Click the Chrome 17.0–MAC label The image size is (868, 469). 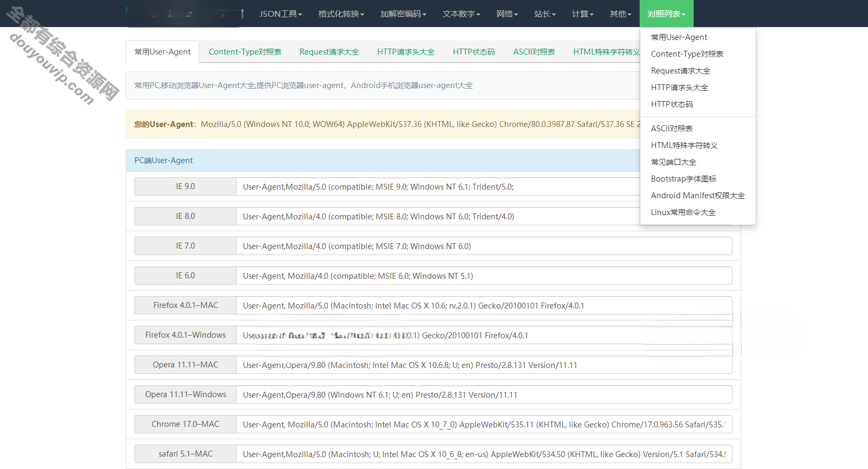pos(185,424)
